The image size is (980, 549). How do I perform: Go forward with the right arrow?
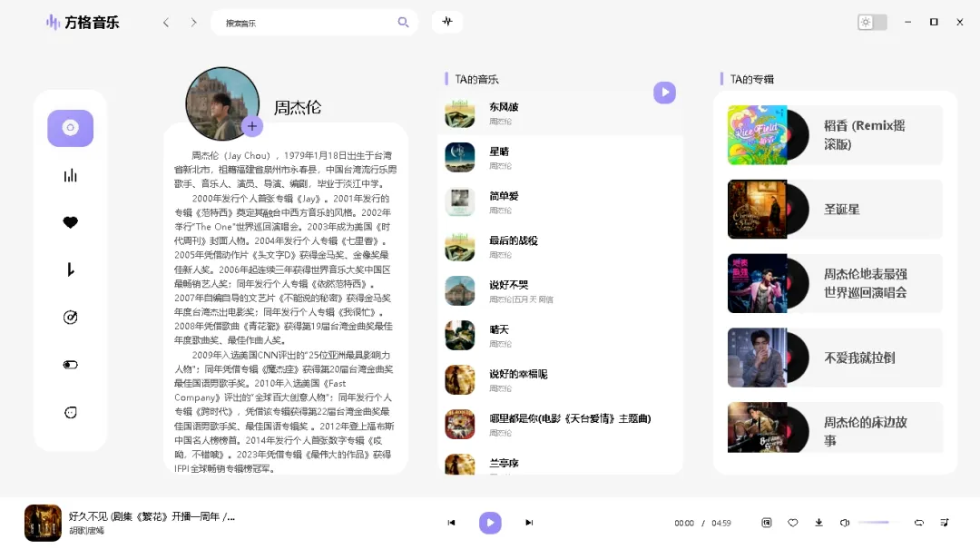pos(194,23)
